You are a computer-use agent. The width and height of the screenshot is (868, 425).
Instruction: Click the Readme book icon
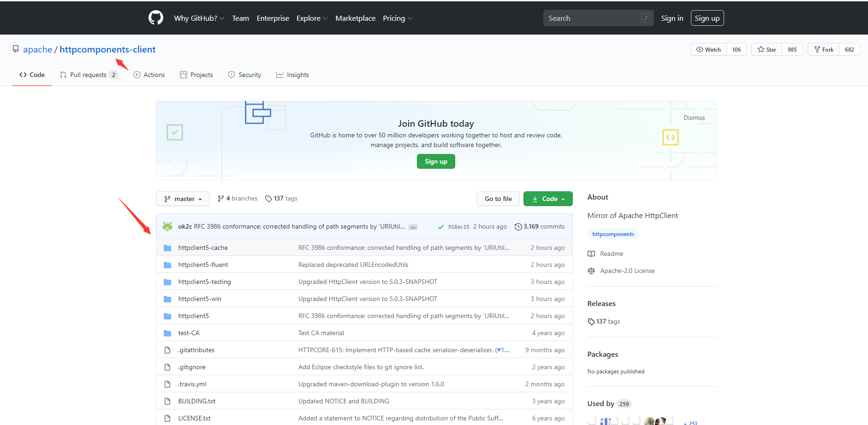pos(591,254)
